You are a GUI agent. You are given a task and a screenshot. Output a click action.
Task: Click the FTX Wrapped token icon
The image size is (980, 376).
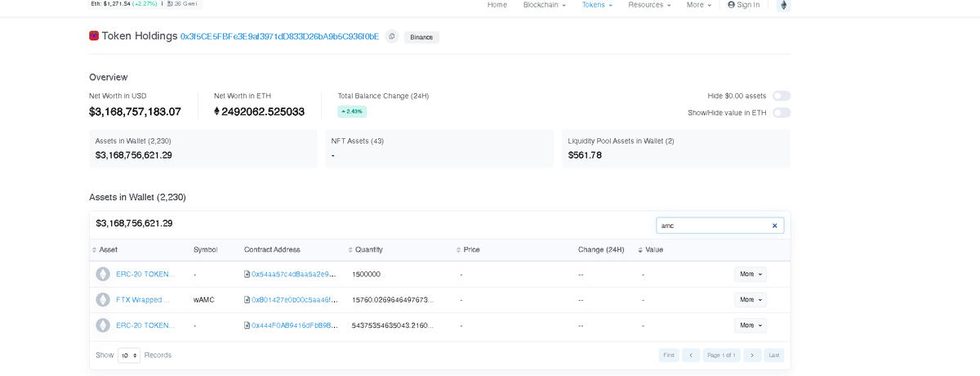point(103,300)
